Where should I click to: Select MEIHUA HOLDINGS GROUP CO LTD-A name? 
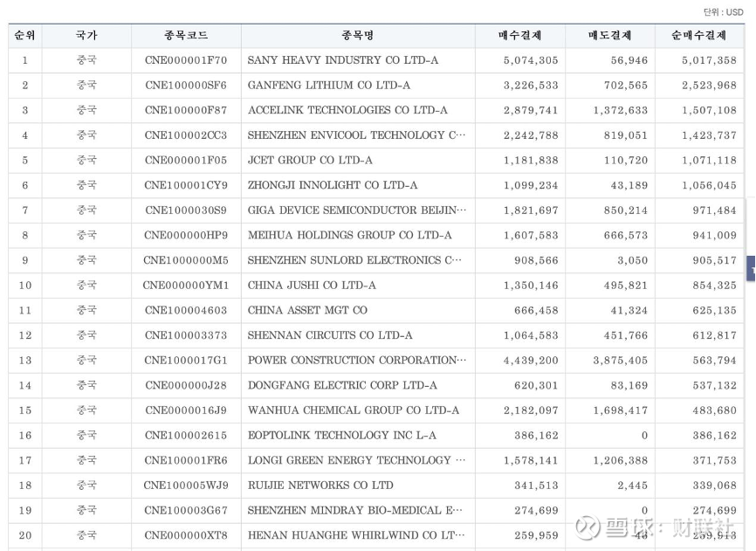pos(349,235)
